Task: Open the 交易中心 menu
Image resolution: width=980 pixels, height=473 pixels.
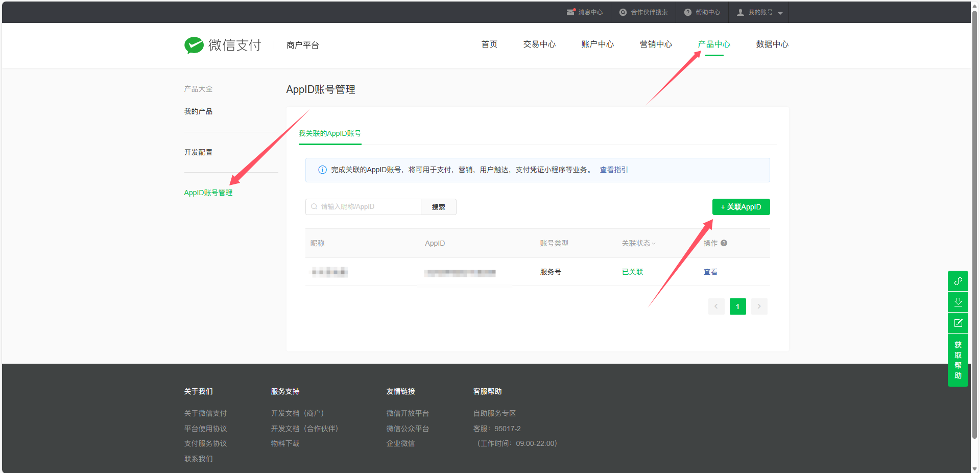Action: pos(539,44)
